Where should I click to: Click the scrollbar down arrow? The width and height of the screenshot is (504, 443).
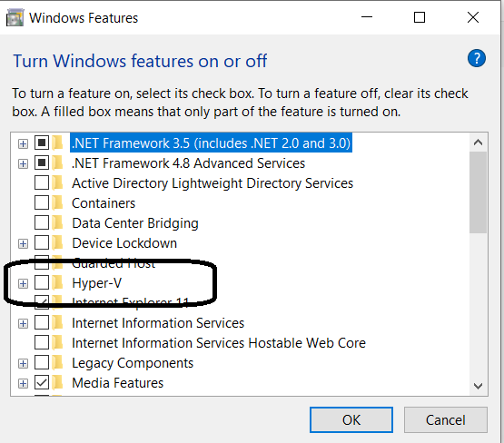click(x=478, y=386)
